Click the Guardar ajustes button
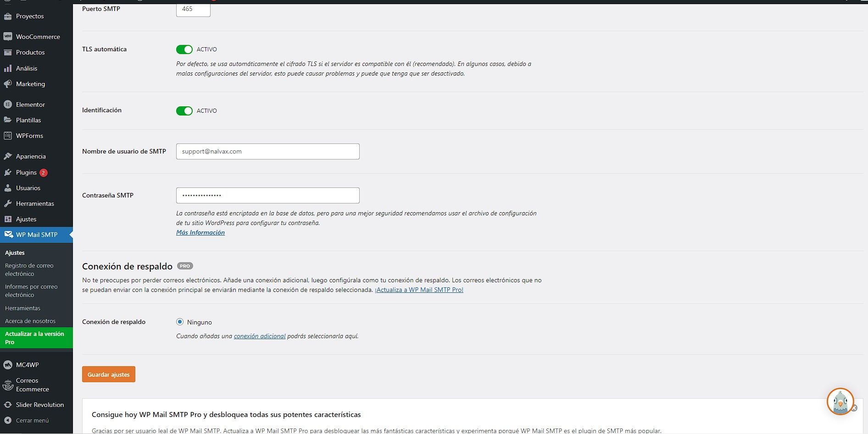 tap(109, 374)
